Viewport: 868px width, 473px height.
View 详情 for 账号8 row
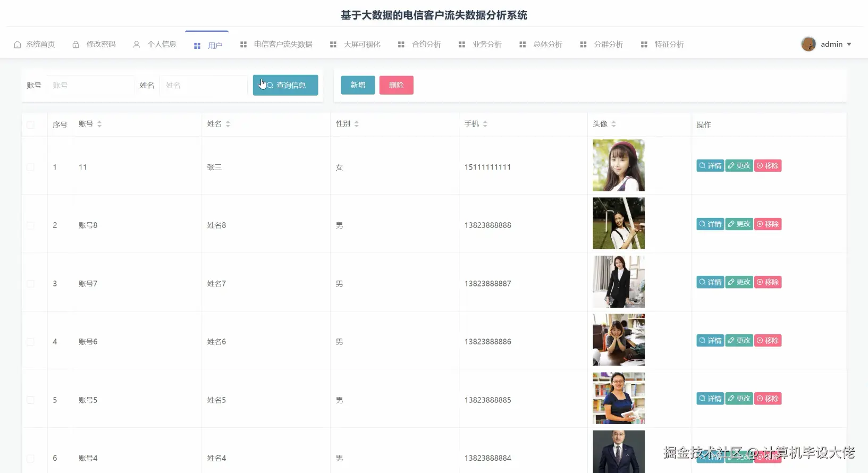[710, 224]
